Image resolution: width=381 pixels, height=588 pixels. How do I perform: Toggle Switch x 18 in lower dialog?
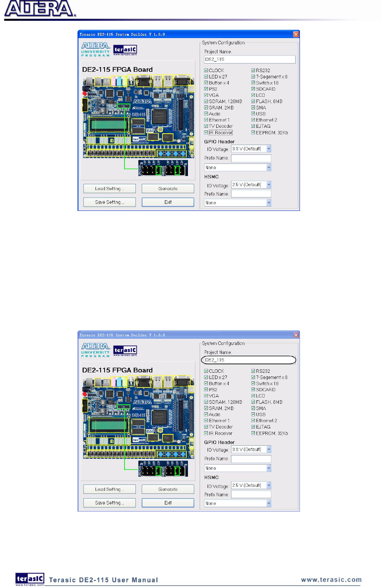tap(253, 383)
